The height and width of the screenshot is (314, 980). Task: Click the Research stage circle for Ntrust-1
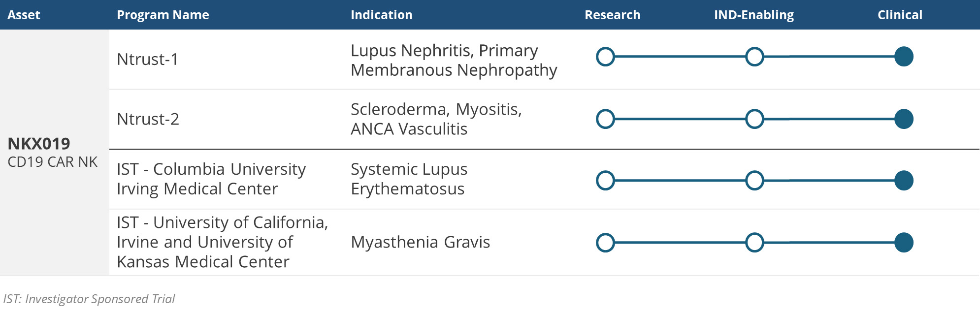tap(605, 57)
